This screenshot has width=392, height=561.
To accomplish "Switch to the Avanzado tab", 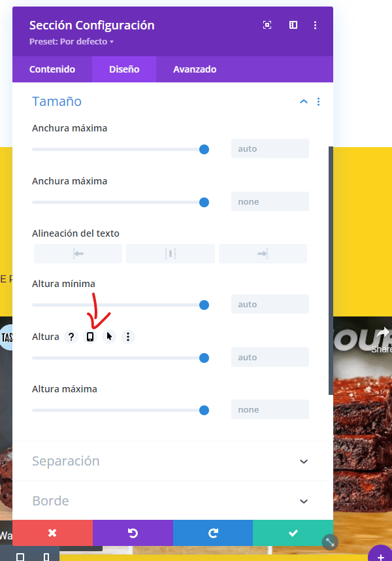I will [x=195, y=69].
